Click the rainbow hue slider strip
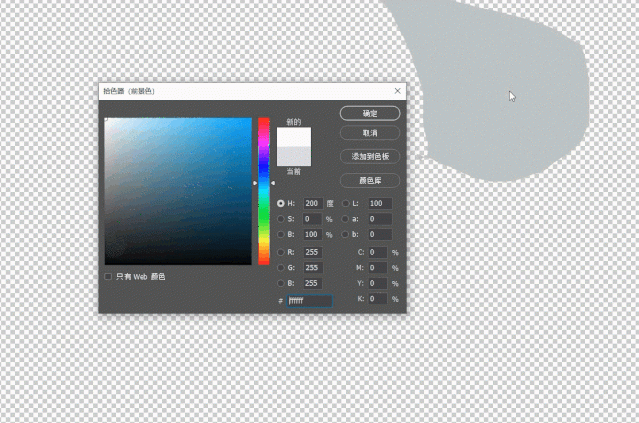This screenshot has width=639, height=423. click(264, 191)
